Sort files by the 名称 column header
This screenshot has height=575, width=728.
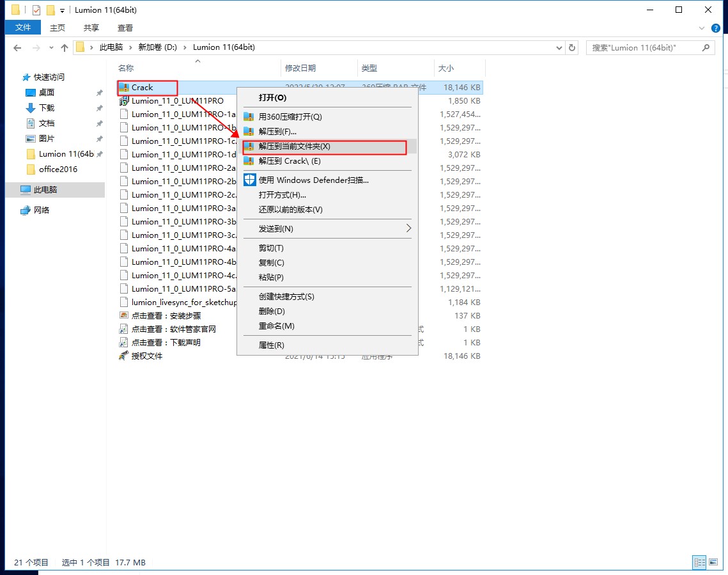click(126, 68)
